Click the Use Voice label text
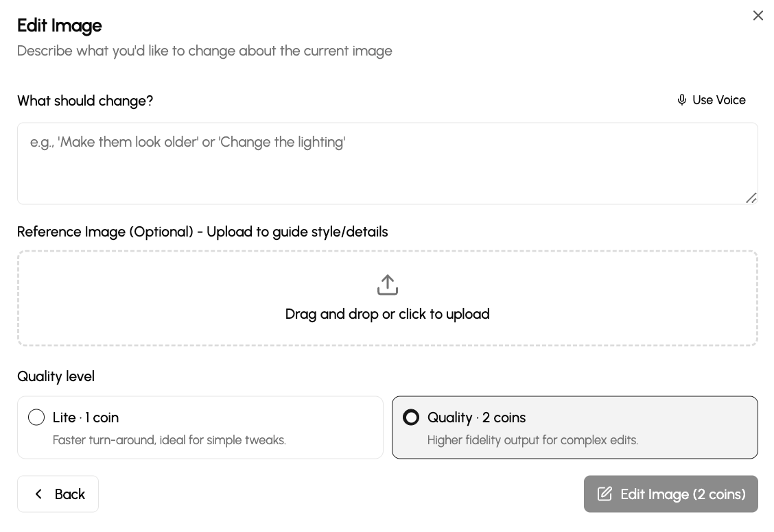The width and height of the screenshot is (774, 532). 718,100
